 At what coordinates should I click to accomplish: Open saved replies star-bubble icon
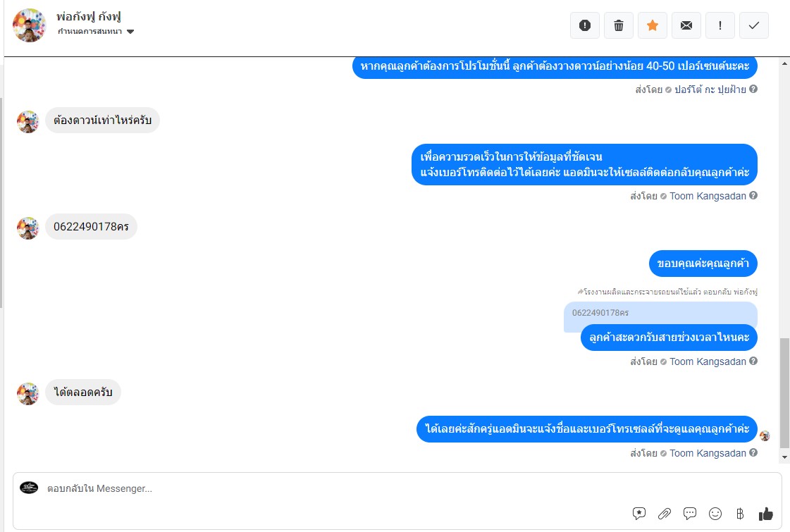639,514
